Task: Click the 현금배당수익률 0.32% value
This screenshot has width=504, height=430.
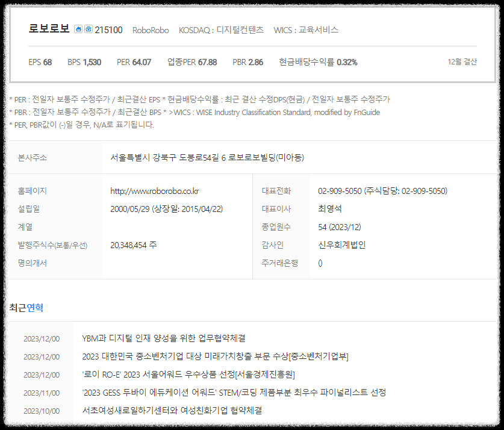Action: (x=318, y=62)
